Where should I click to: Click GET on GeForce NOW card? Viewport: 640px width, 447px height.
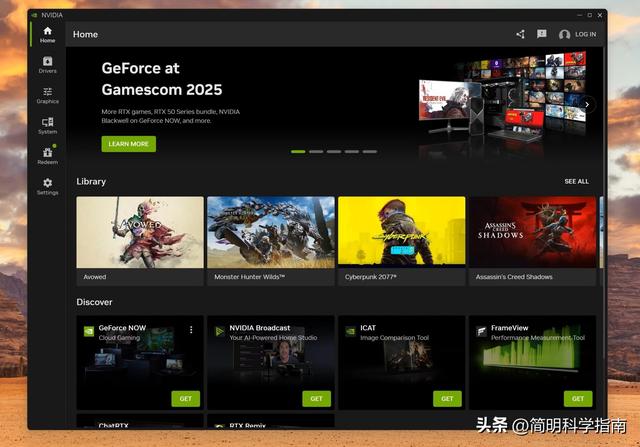(186, 399)
